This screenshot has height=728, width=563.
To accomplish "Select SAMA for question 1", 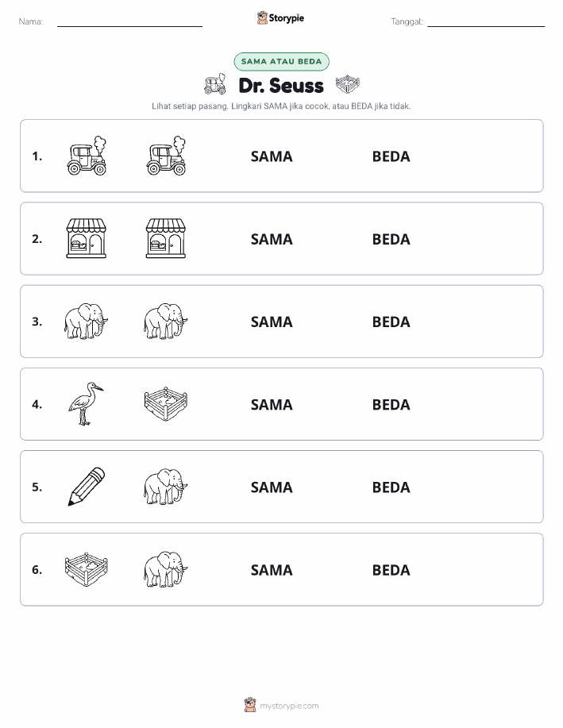I will 272,156.
